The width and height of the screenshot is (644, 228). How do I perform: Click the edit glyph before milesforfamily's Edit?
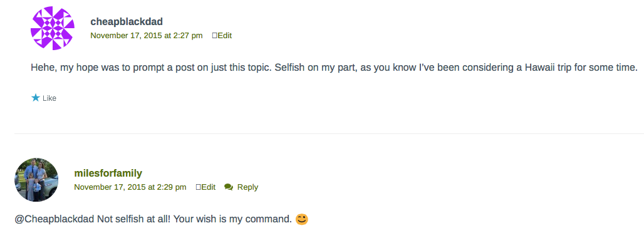click(x=199, y=187)
